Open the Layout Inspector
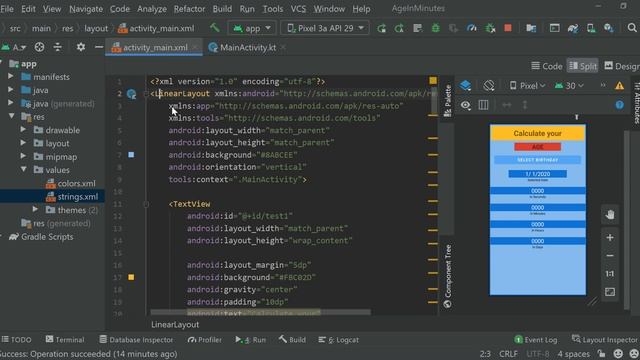The height and width of the screenshot is (360, 640). 605,340
